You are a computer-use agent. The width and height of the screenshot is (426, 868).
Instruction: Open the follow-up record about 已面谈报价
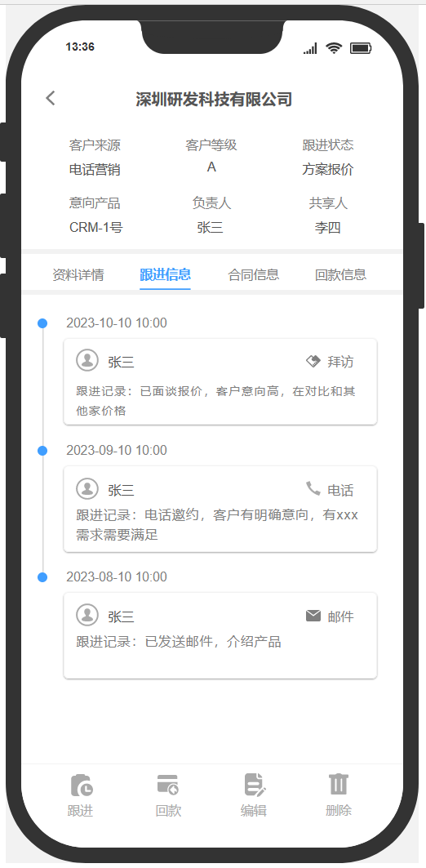[x=220, y=382]
